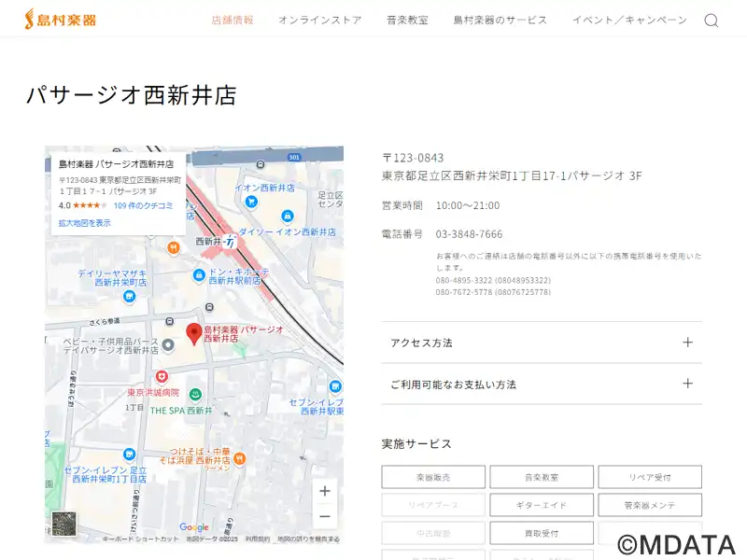747x560 pixels.
Task: Click the 音楽教室 service button
Action: (x=542, y=477)
